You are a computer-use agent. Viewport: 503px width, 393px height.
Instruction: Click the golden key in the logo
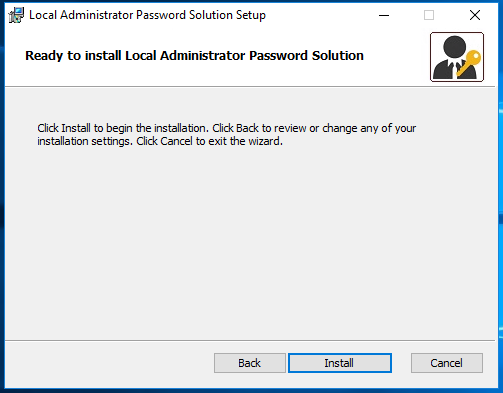click(x=470, y=63)
